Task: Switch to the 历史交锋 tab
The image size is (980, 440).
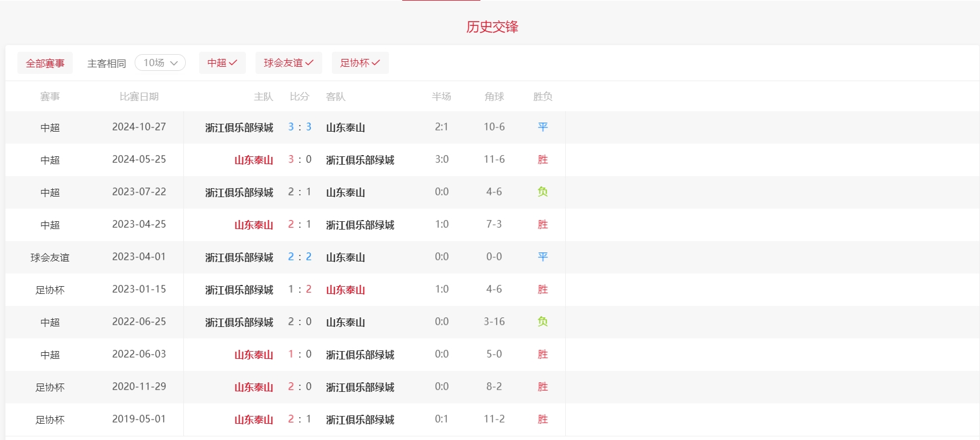Action: click(x=492, y=27)
